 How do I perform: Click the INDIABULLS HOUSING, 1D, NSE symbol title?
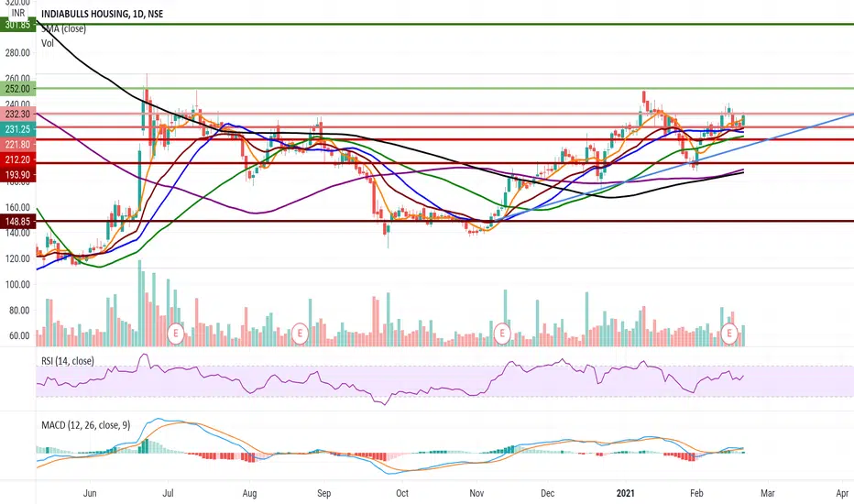pos(102,14)
